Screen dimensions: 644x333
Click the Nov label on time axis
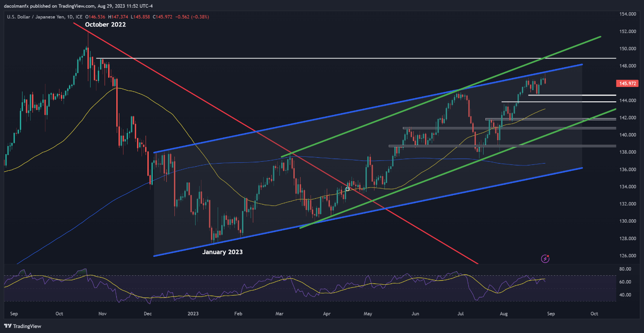pyautogui.click(x=102, y=313)
